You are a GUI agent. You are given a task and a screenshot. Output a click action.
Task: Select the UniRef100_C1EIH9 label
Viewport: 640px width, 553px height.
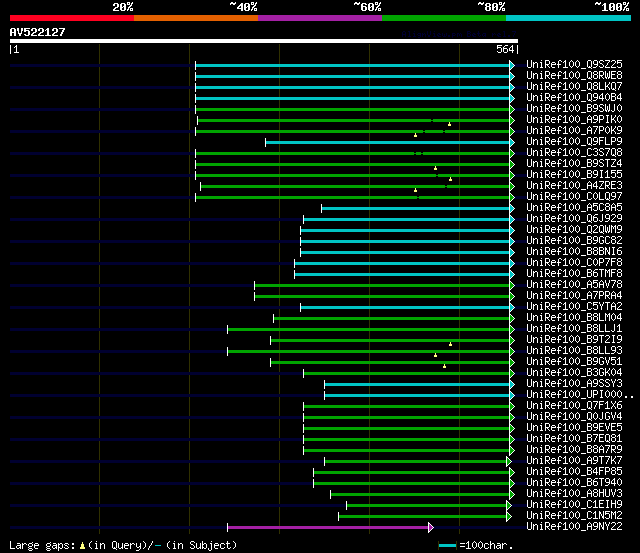pos(574,505)
